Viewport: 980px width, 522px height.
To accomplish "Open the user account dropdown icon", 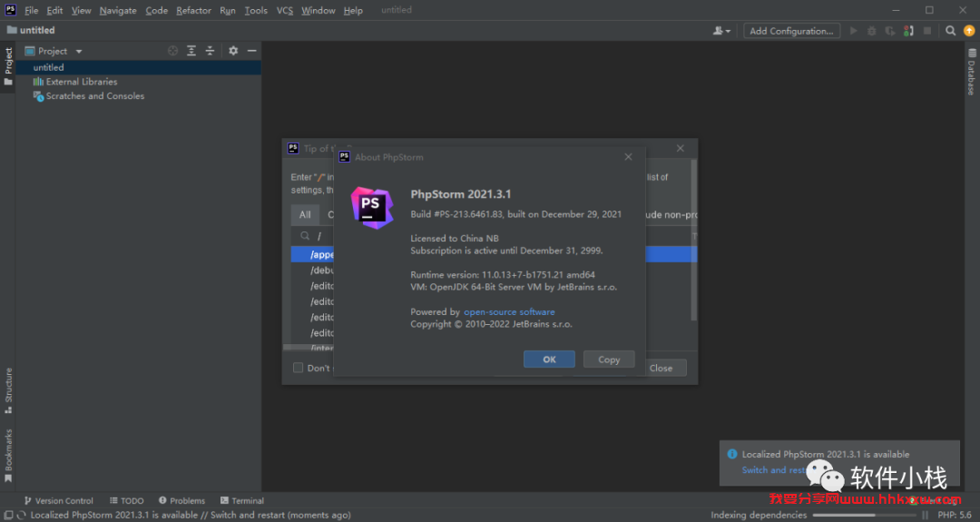I will pos(721,31).
